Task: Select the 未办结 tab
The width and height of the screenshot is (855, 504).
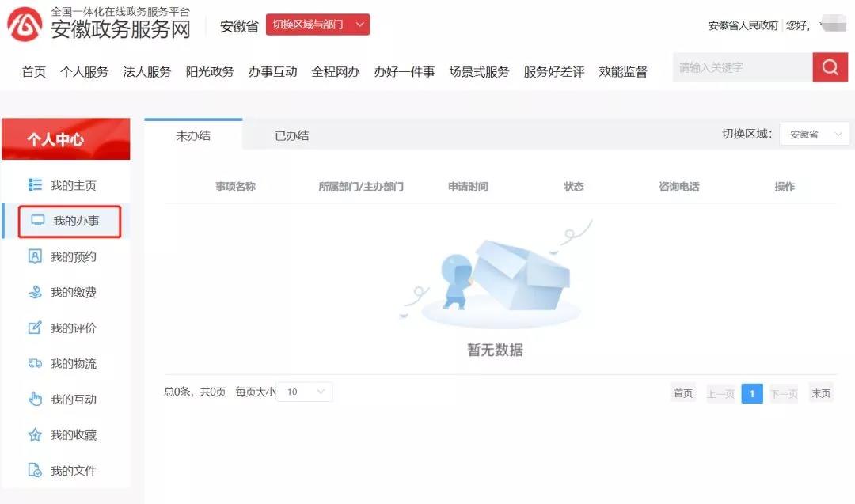Action: (193, 135)
